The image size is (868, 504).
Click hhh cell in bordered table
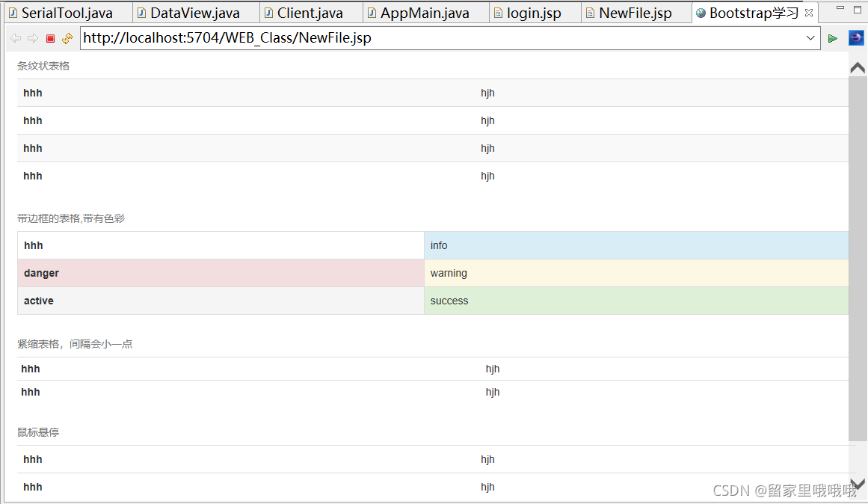[x=221, y=245]
